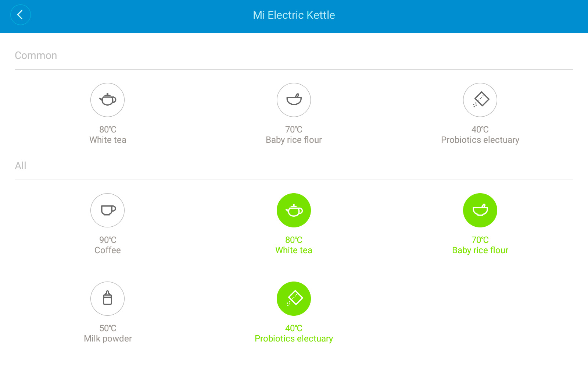This screenshot has height=368, width=588.
Task: Click the All section heading
Action: point(21,166)
